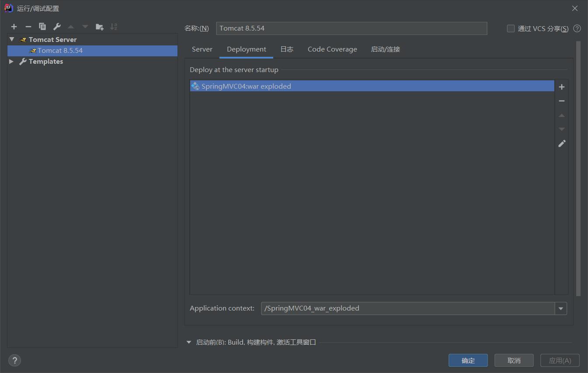The image size is (588, 373).
Task: Expand the Templates tree node
Action: click(x=11, y=62)
